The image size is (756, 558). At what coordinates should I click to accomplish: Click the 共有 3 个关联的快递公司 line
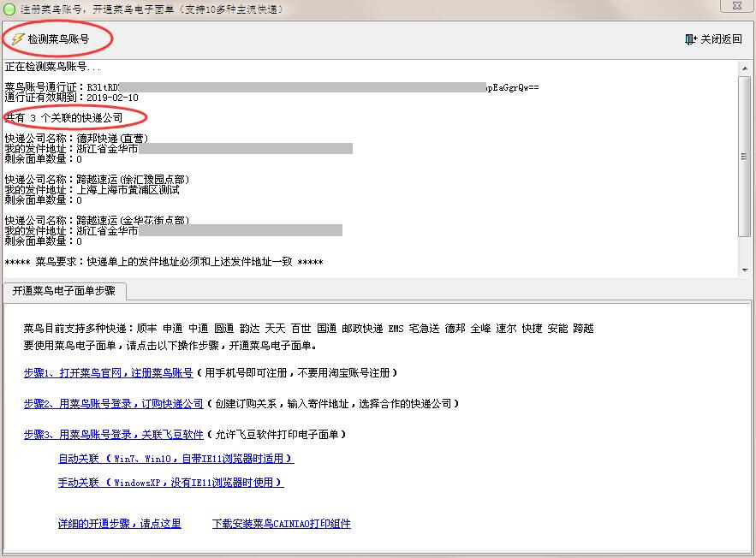pyautogui.click(x=63, y=118)
